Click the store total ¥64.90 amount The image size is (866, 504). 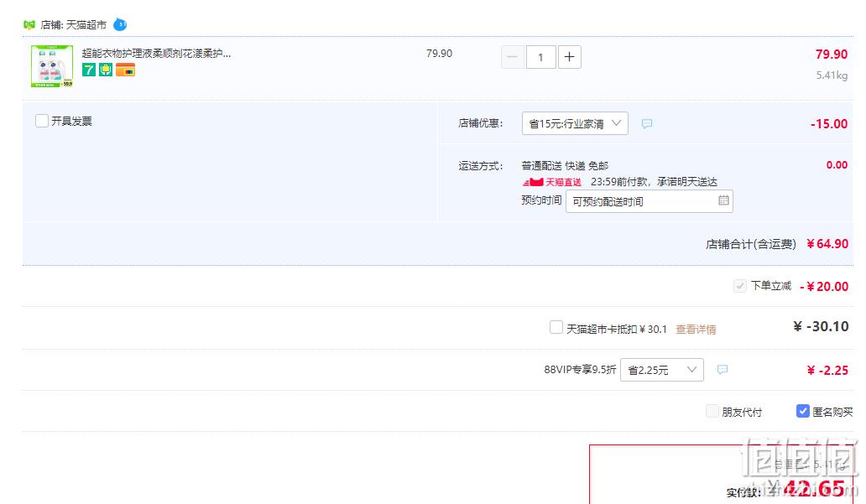tap(827, 244)
